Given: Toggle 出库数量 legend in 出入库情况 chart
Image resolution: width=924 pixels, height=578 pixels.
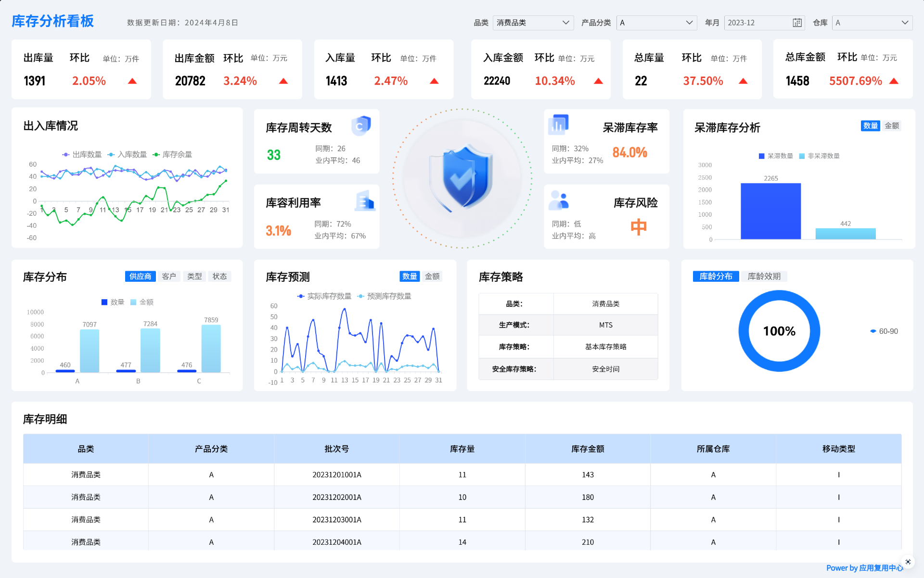Looking at the screenshot, I should pos(82,155).
